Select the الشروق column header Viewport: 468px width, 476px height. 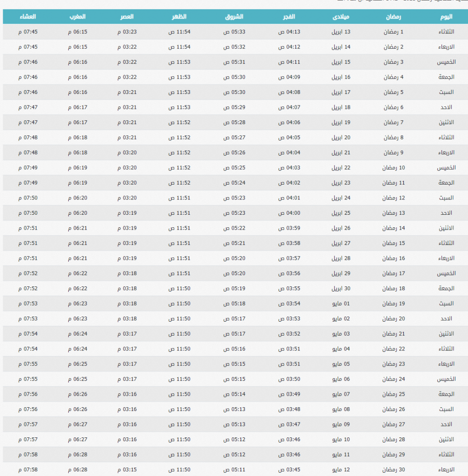point(234,17)
